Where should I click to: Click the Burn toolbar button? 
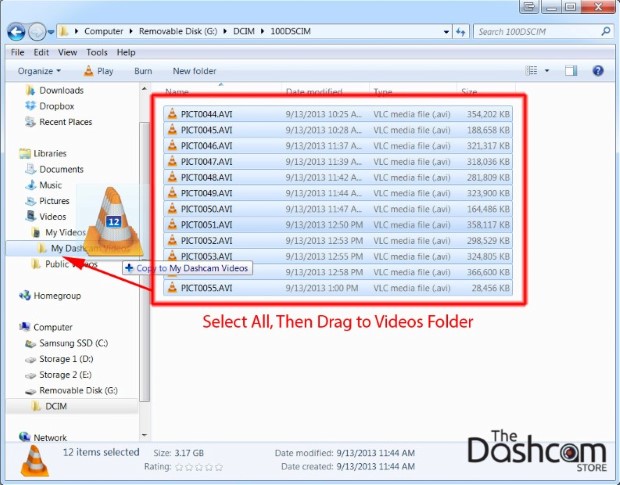pos(143,71)
